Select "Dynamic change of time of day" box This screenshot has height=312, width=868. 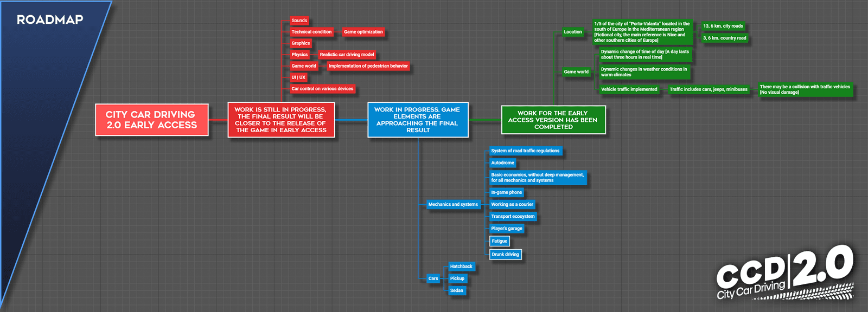click(x=645, y=55)
